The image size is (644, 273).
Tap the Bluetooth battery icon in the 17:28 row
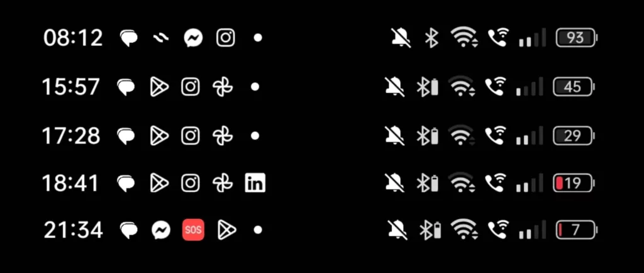(428, 136)
